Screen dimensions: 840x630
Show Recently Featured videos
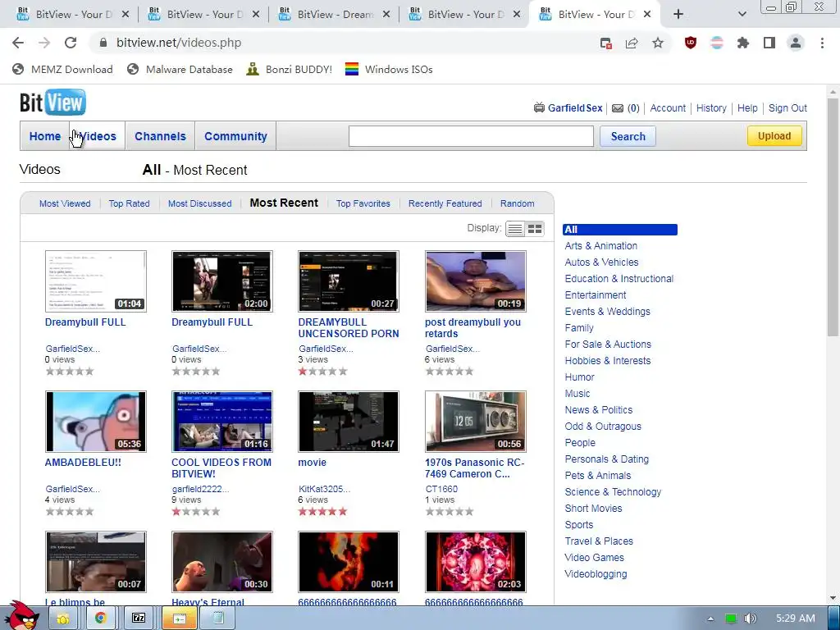[x=445, y=203]
